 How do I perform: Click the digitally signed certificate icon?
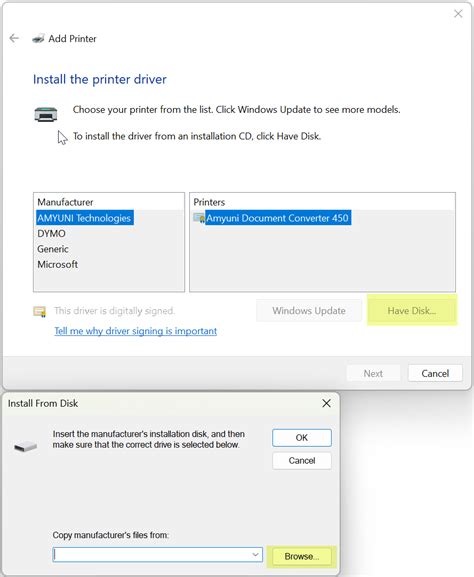pos(40,311)
